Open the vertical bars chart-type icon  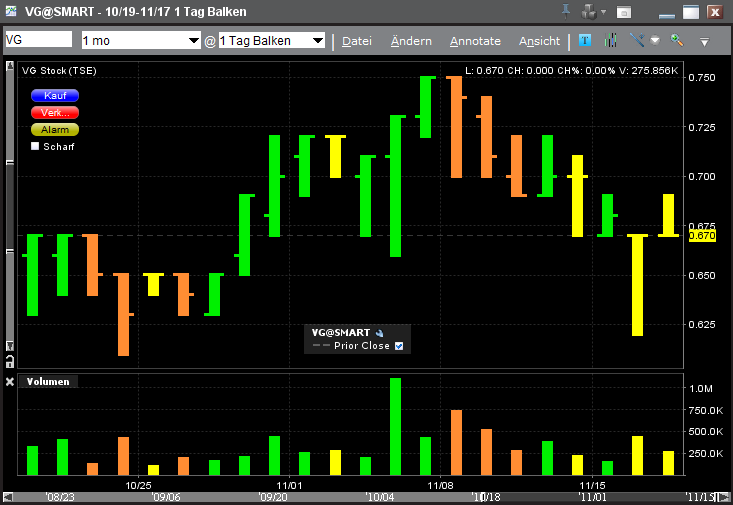tap(611, 41)
